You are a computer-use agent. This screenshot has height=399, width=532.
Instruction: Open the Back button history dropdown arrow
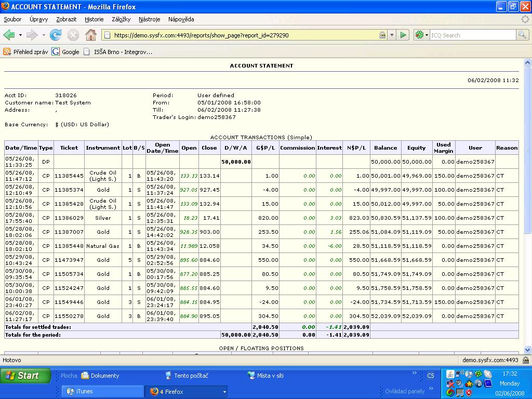pyautogui.click(x=20, y=35)
